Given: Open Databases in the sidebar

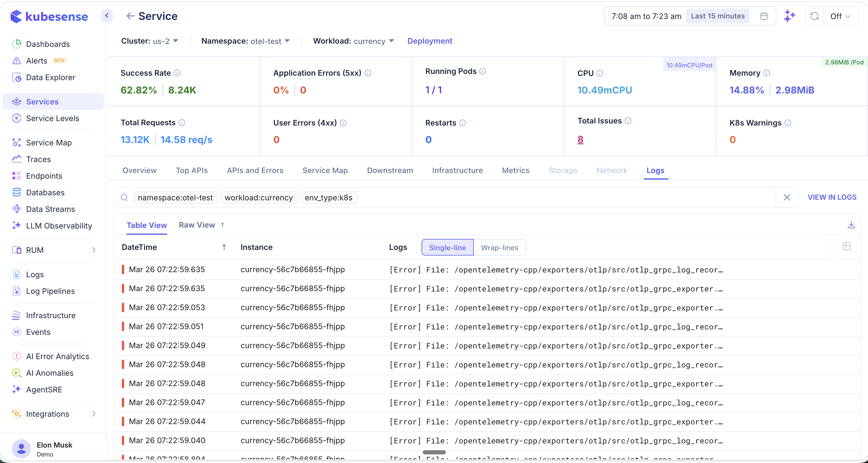Looking at the screenshot, I should pos(45,192).
